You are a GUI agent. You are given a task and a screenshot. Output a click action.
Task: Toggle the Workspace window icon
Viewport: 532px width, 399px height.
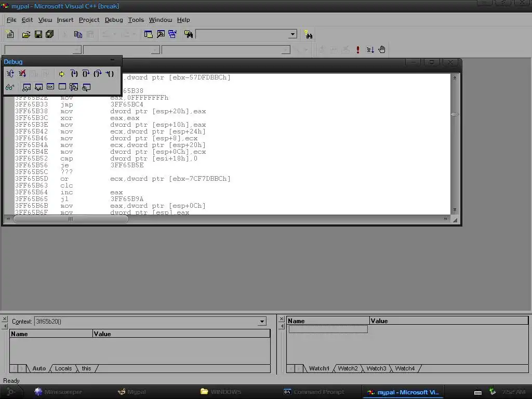(148, 34)
